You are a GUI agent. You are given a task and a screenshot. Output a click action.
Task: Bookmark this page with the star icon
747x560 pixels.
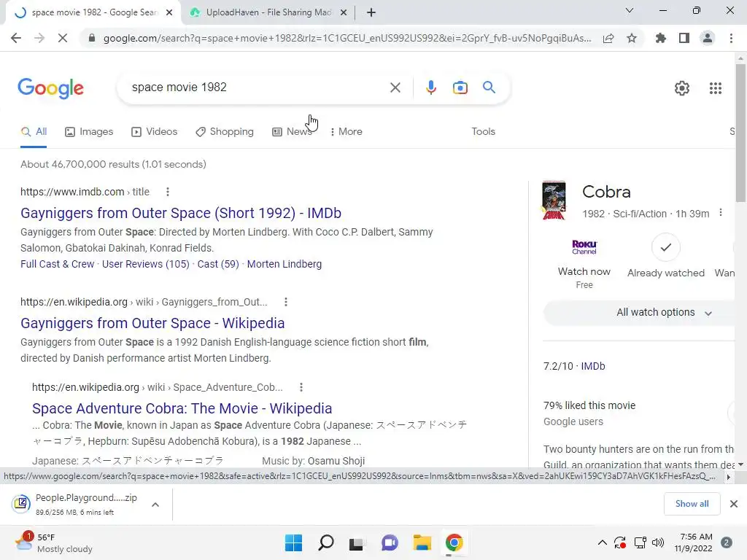click(632, 38)
